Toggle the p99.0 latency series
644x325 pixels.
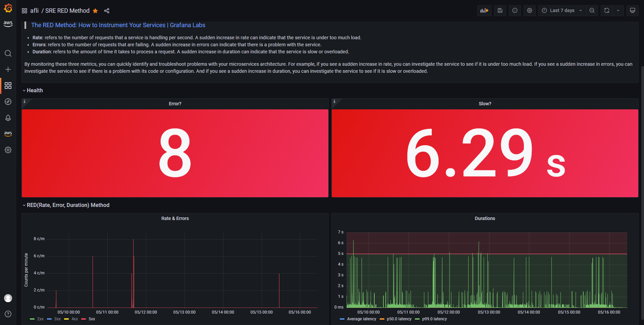(434, 319)
